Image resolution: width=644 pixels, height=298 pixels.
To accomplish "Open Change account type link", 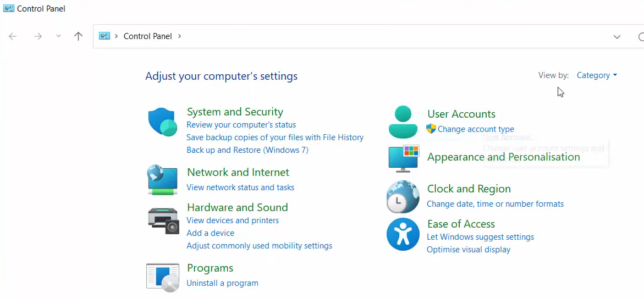I will pyautogui.click(x=476, y=129).
